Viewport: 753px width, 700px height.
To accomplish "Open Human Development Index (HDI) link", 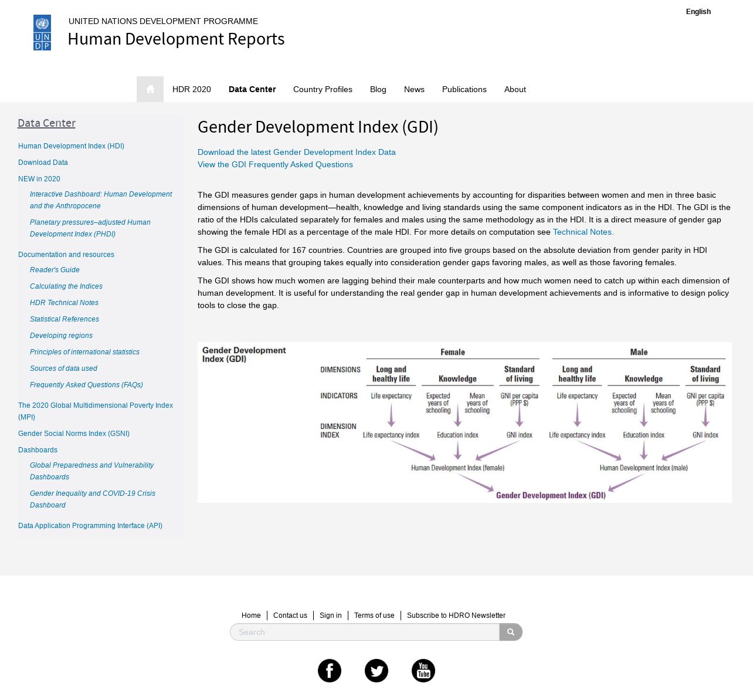I will click(71, 146).
